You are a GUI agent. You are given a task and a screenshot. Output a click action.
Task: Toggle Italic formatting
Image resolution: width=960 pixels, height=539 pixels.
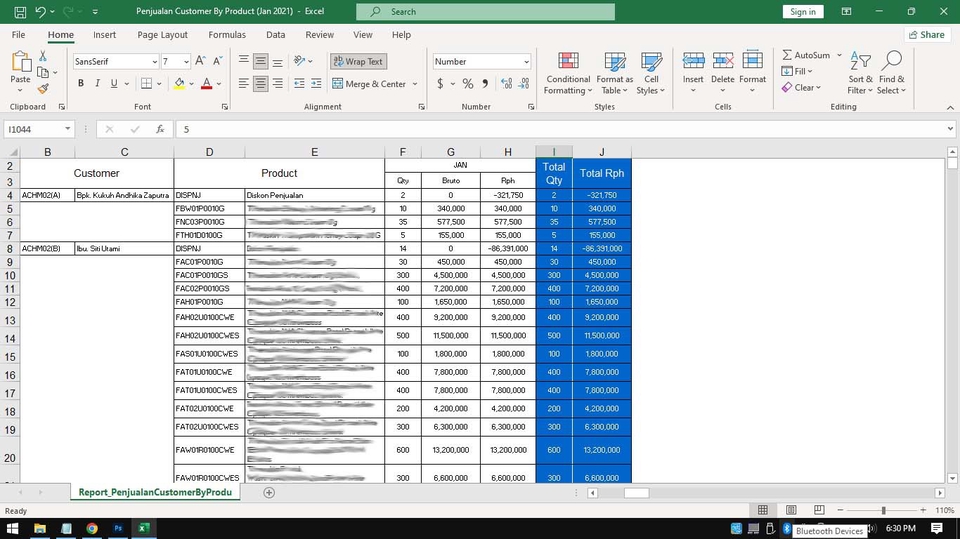pos(97,83)
